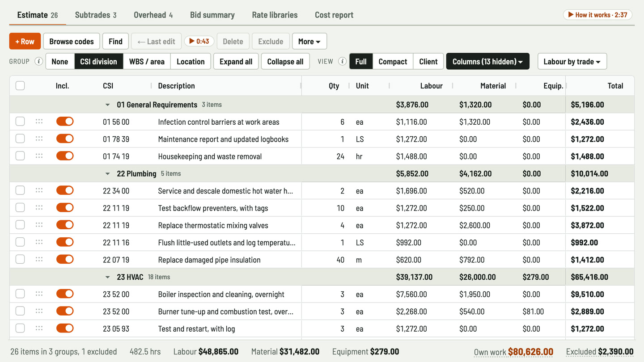Open the Columns (13 hidden) dropdown

[488, 62]
